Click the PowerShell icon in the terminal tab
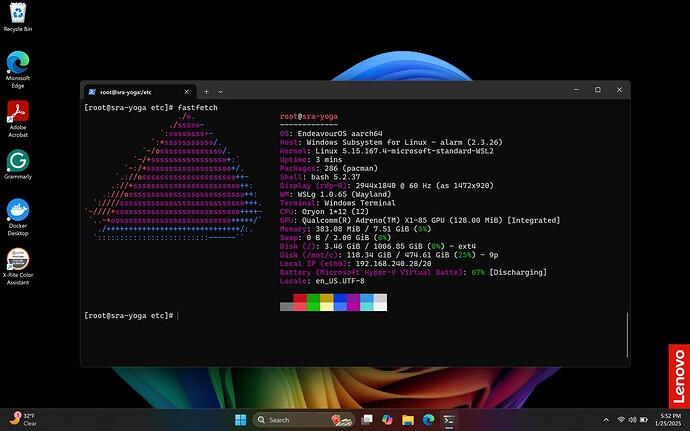Screen dimensions: 690x431 point(92,92)
